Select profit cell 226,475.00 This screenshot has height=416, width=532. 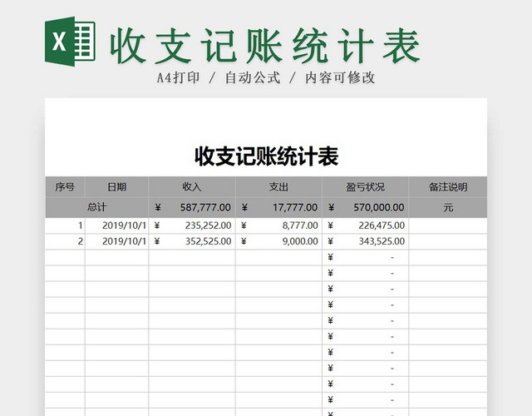(x=366, y=225)
